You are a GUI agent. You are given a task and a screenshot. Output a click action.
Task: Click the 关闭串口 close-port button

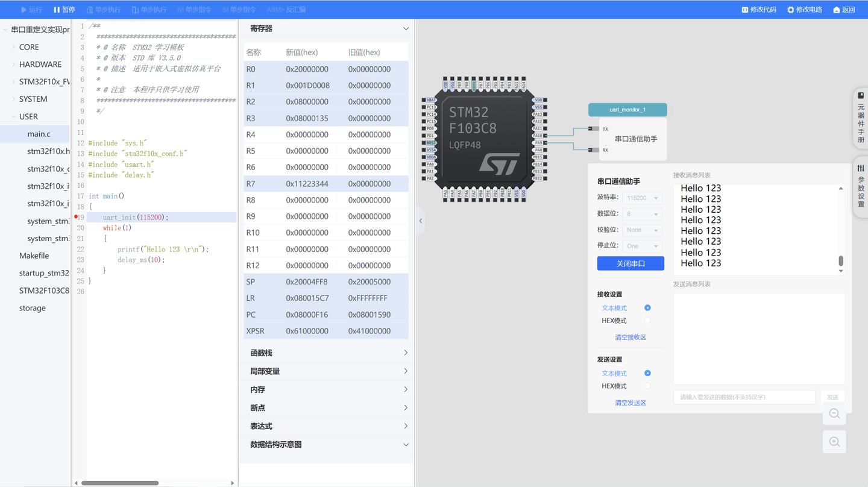pyautogui.click(x=631, y=263)
